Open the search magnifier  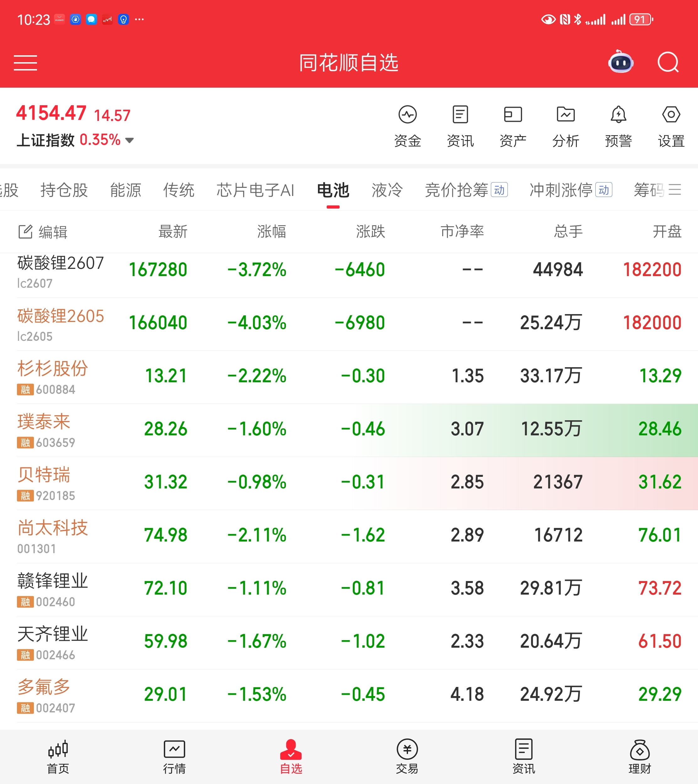pyautogui.click(x=668, y=62)
